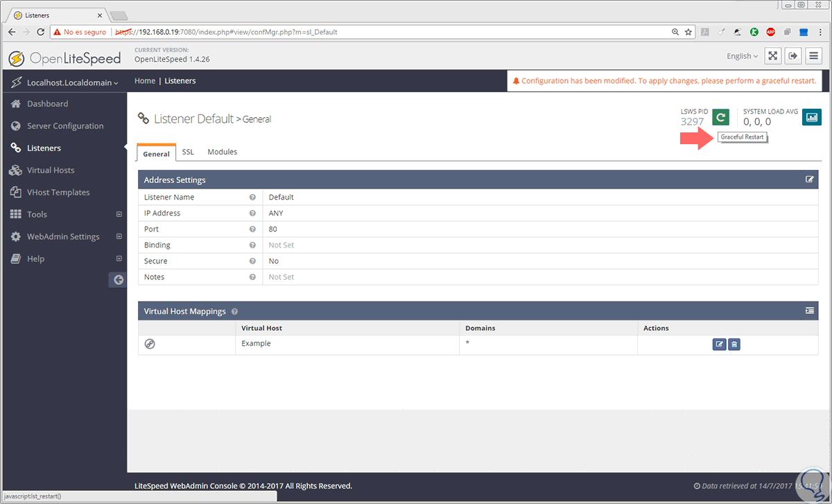The image size is (832, 504).
Task: Click help icon beside Binding
Action: tap(252, 245)
